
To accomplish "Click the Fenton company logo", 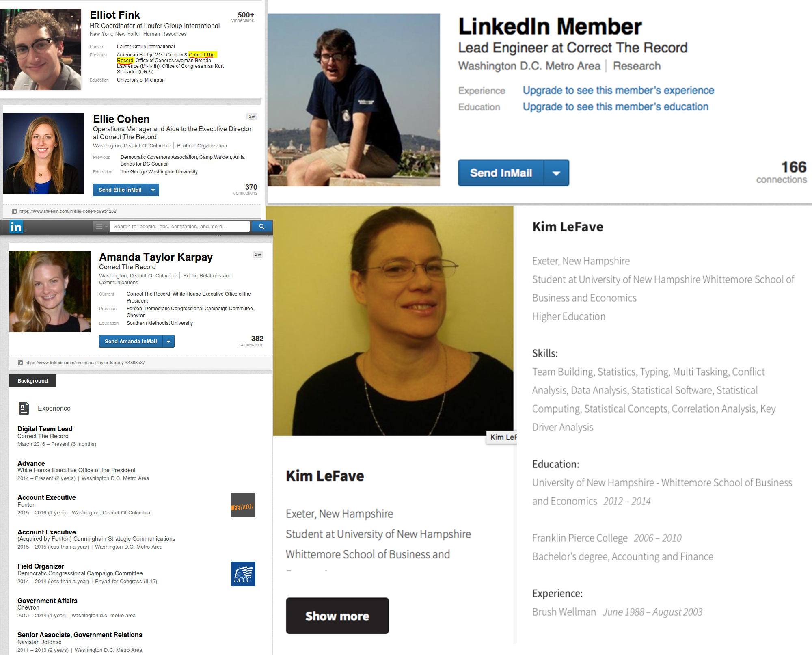I will point(243,505).
